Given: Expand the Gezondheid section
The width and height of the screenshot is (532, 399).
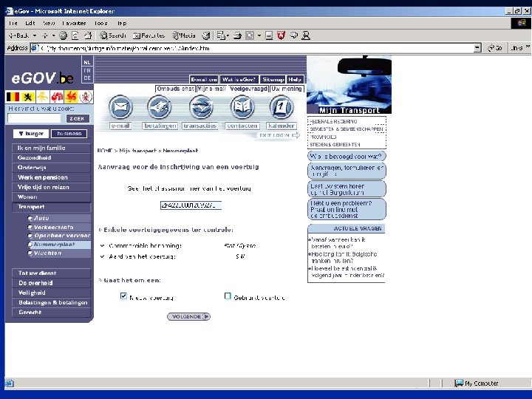Looking at the screenshot, I should point(52,158).
